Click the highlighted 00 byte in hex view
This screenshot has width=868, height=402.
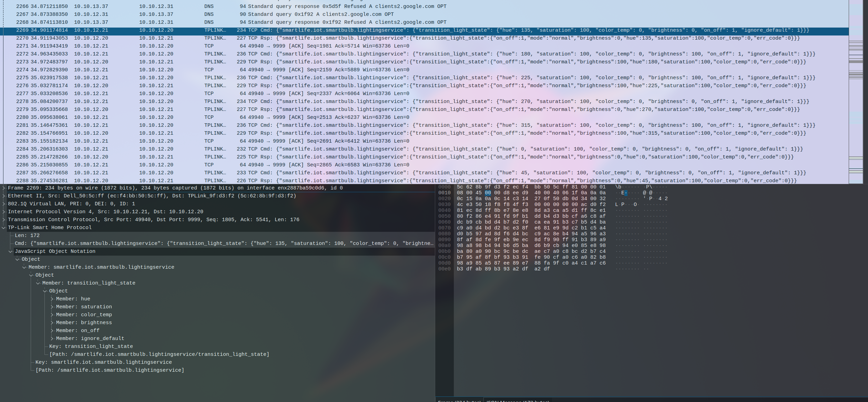(488, 193)
